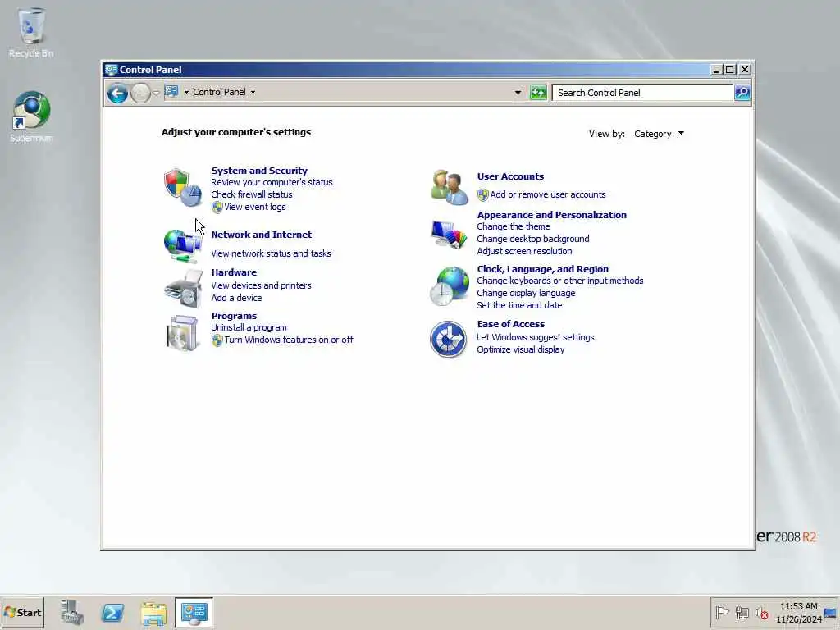Screen dimensions: 840x630
Task: Open the Ease of Access heading link
Action: (510, 324)
